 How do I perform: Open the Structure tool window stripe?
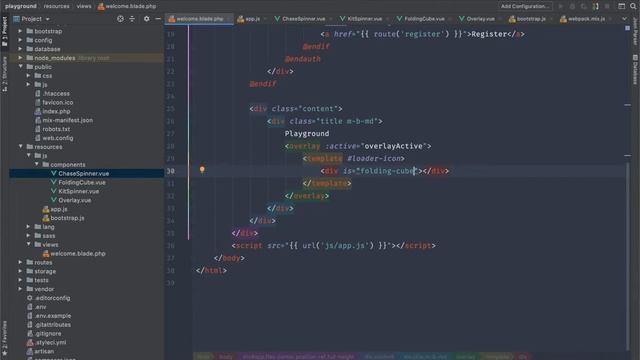point(4,73)
